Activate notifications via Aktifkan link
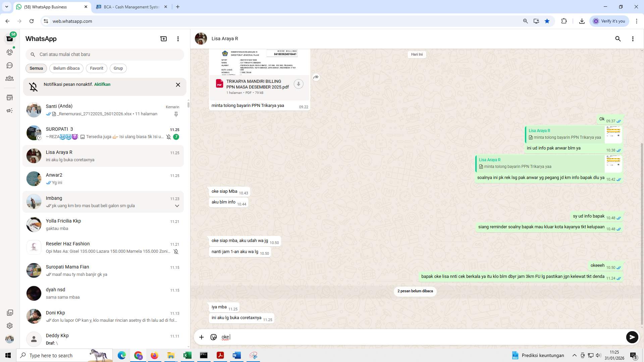644x362 pixels. [102, 84]
